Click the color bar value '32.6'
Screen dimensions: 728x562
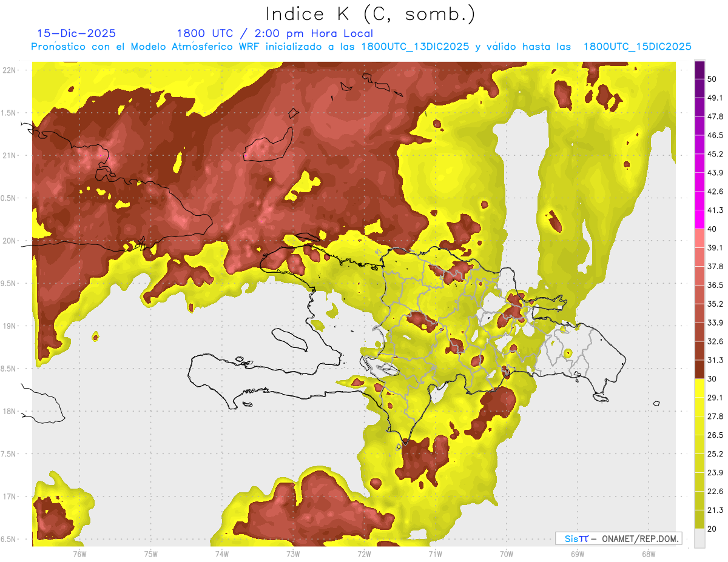click(715, 341)
